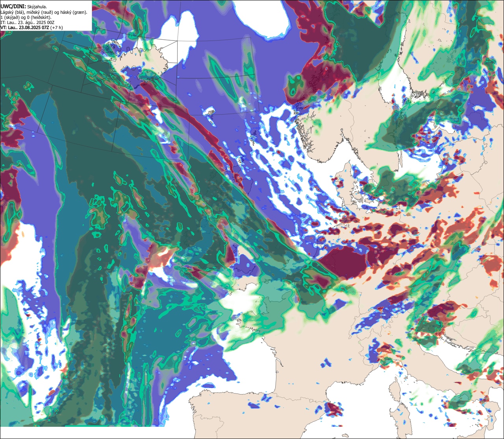Click the "1 (skýjað) og 0 (heiðskírt)." line

pos(26,17)
